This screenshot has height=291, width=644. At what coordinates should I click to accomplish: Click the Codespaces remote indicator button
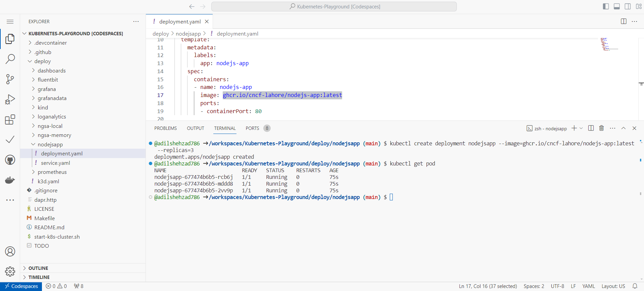click(x=21, y=286)
